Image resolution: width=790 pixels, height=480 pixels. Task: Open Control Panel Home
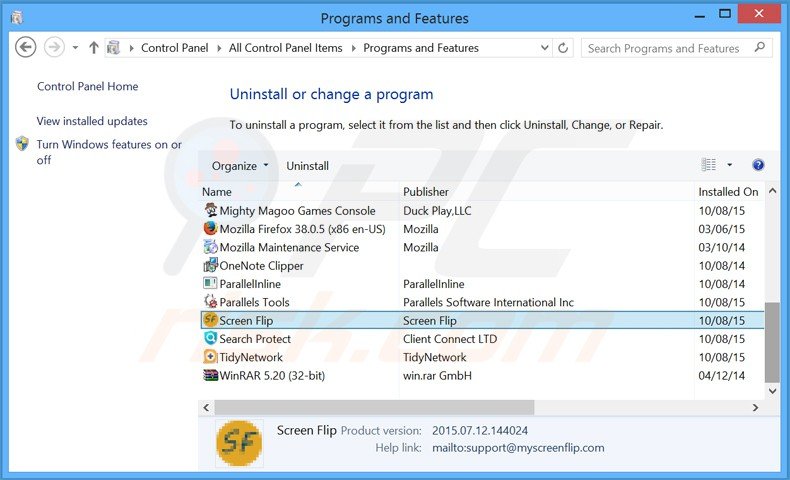click(x=88, y=87)
